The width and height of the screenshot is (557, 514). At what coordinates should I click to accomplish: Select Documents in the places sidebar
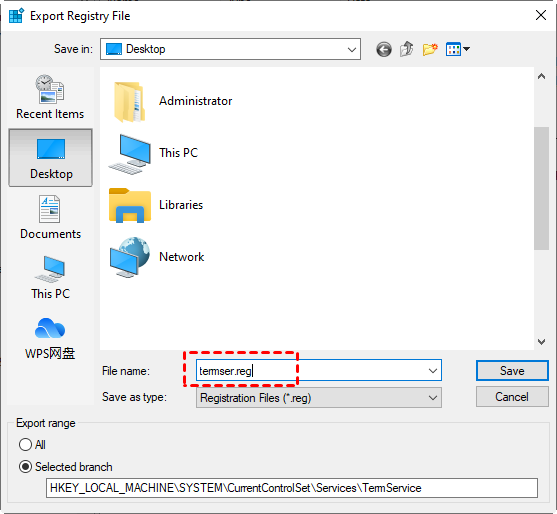[x=50, y=217]
